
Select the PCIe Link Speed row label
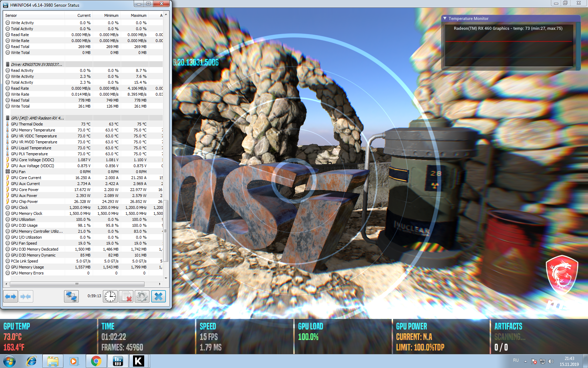click(24, 261)
